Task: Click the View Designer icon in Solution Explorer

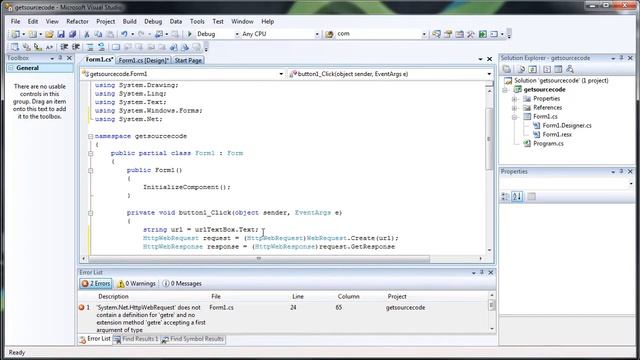Action: tap(558, 69)
